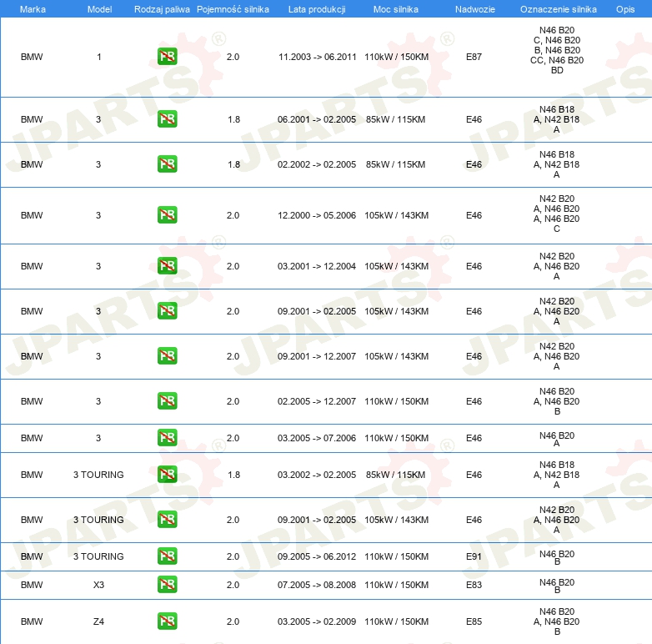The width and height of the screenshot is (652, 644).
Task: Click the fuel icon in the 02.2002 -> 02.2005 row
Action: pos(167,164)
